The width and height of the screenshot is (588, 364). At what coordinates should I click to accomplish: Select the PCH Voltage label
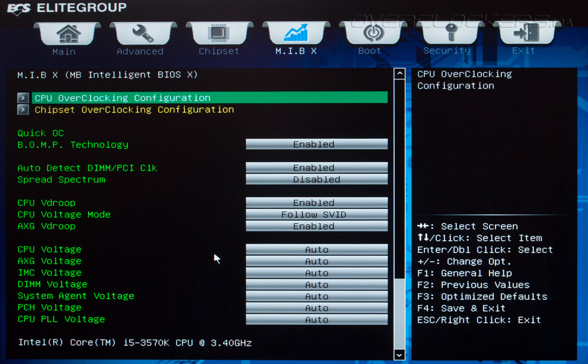(x=50, y=308)
